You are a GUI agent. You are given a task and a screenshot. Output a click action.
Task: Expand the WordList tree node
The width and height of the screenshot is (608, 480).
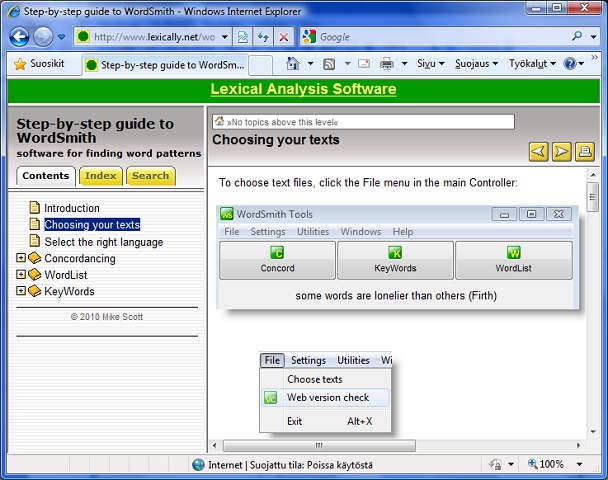click(x=21, y=275)
